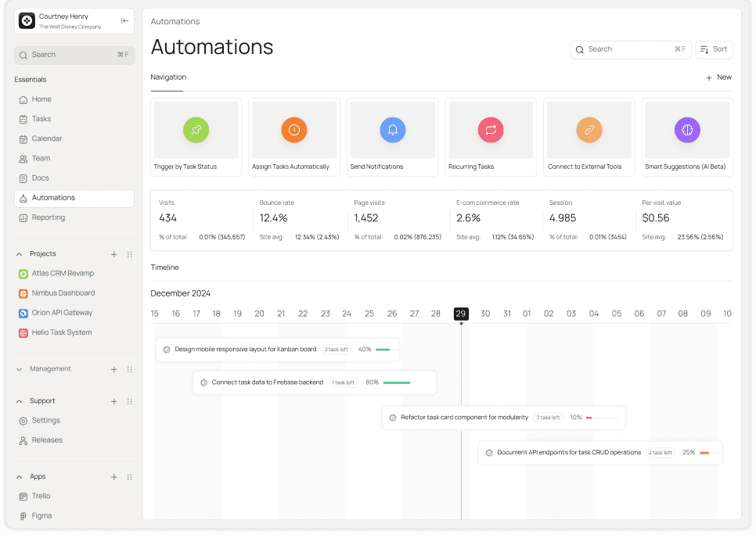Click the green Trigger by Task Status icon
Image resolution: width=756 pixels, height=535 pixels.
[196, 130]
